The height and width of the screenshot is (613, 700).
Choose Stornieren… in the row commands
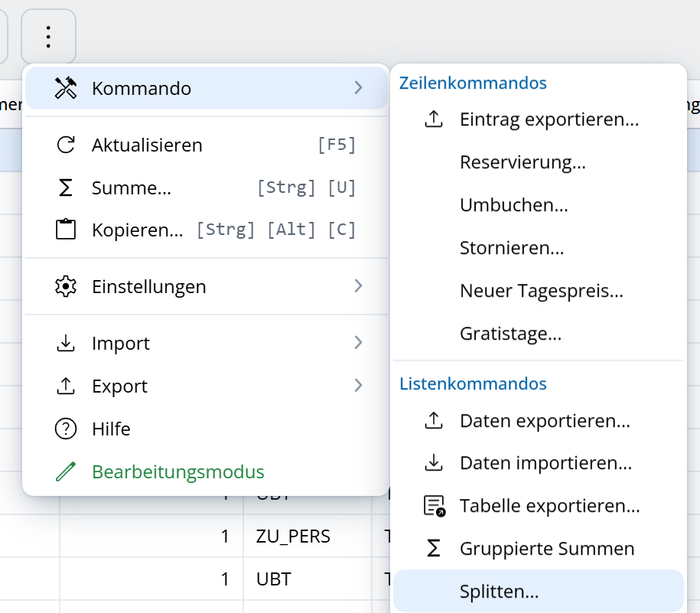pos(512,248)
